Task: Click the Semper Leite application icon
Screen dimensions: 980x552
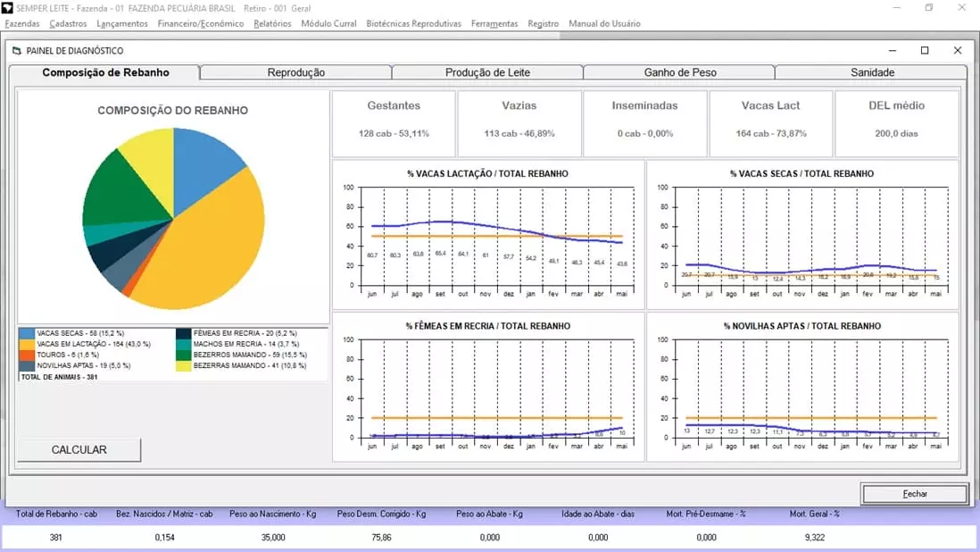Action: [x=8, y=8]
